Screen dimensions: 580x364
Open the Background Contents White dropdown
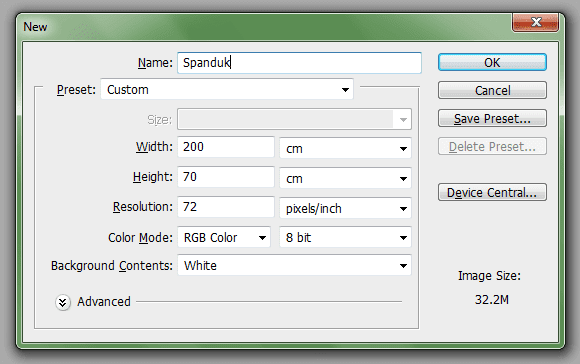click(294, 265)
